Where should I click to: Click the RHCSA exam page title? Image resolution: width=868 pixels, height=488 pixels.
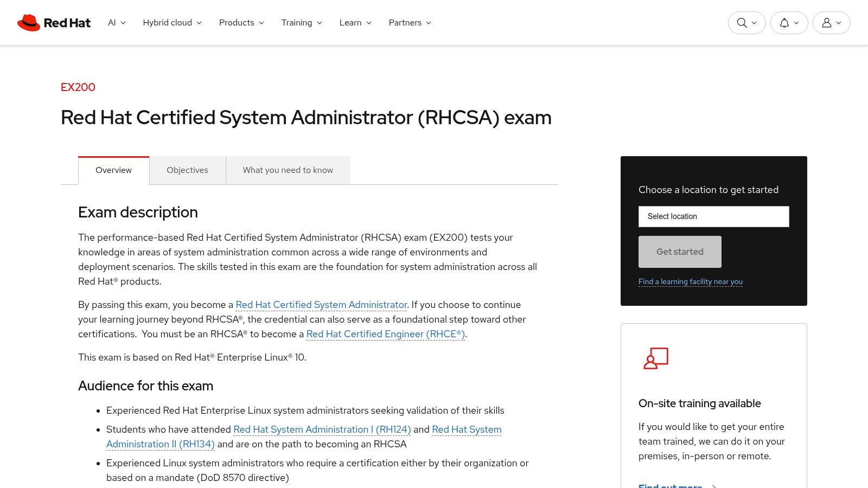tap(306, 118)
